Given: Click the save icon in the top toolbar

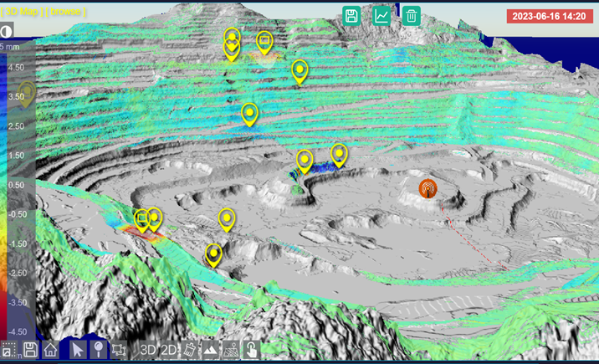Looking at the screenshot, I should pos(351,16).
